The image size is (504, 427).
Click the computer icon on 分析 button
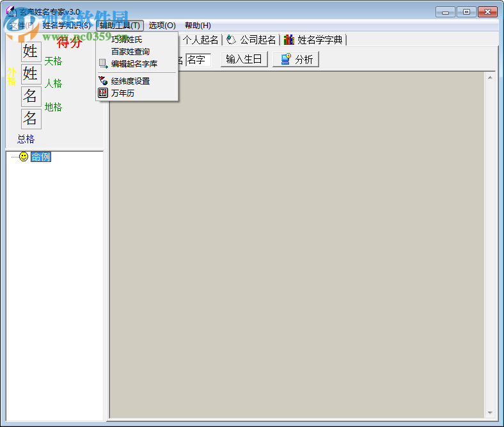[x=285, y=59]
